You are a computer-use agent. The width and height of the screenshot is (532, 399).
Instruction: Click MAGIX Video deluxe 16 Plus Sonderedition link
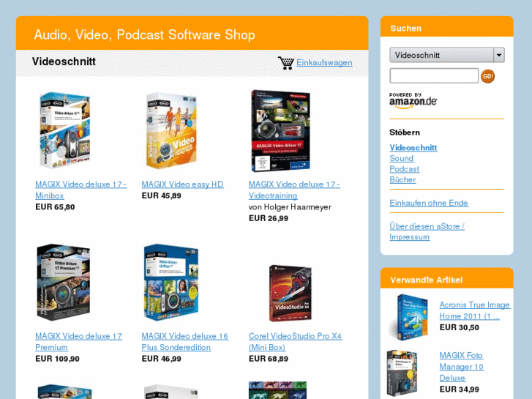tap(185, 342)
